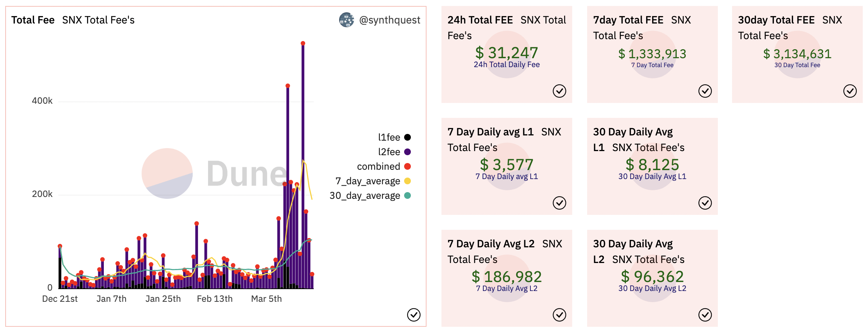Click the highest red point on chart
The height and width of the screenshot is (335, 868).
(x=303, y=44)
